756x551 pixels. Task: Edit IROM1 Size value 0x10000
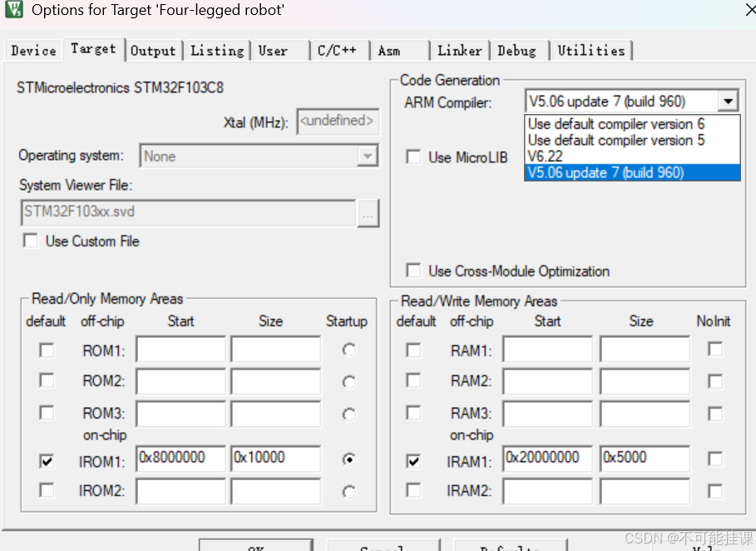click(x=275, y=459)
